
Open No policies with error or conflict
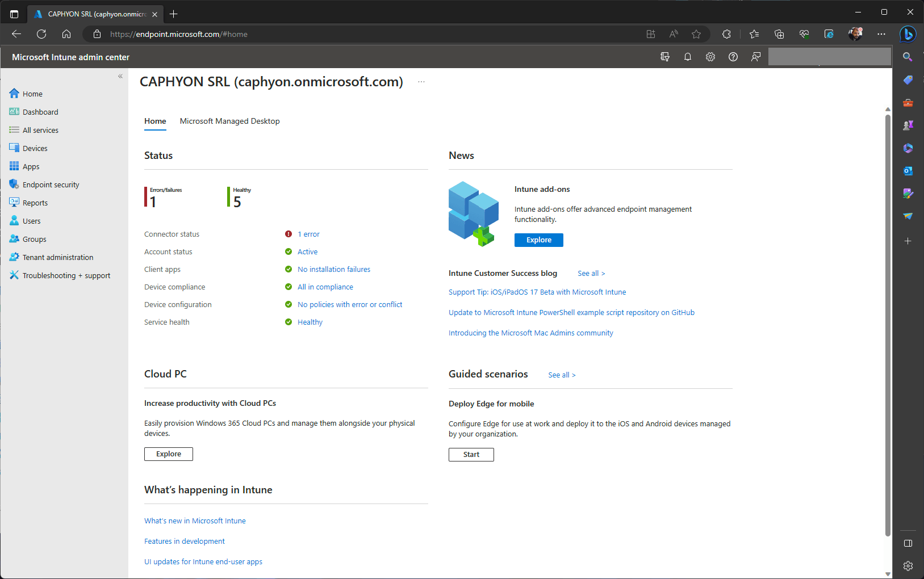(x=350, y=304)
